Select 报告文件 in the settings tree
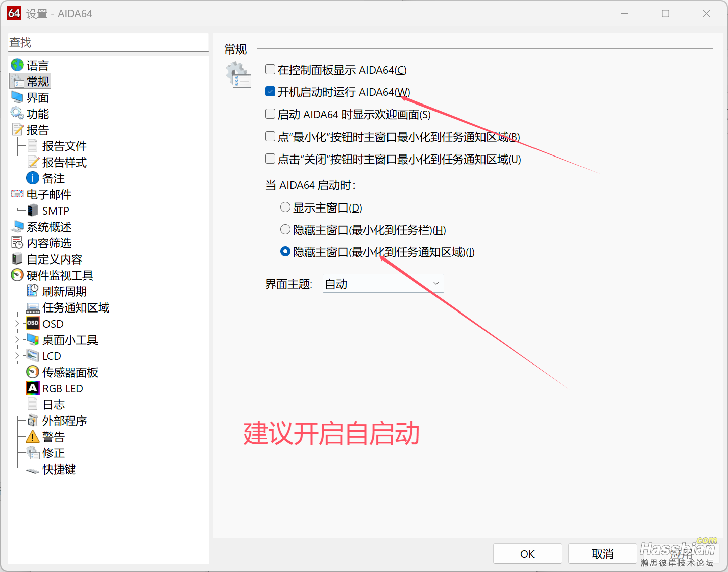 tap(65, 146)
